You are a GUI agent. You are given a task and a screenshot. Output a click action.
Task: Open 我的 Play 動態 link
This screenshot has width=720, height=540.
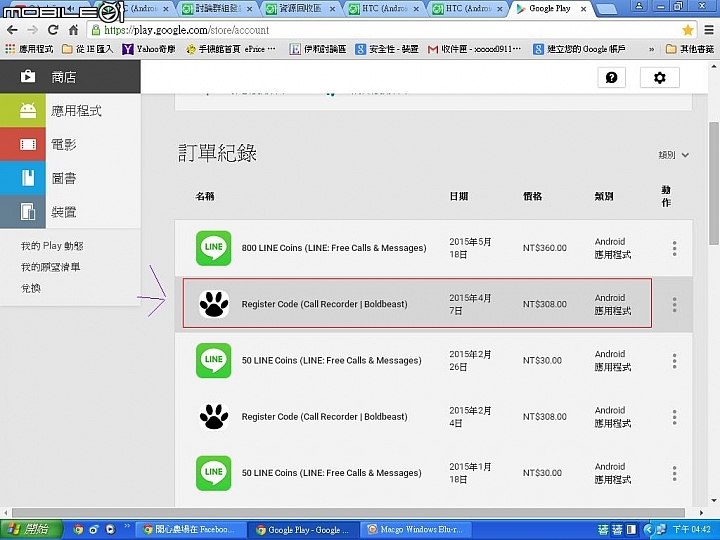click(x=52, y=246)
